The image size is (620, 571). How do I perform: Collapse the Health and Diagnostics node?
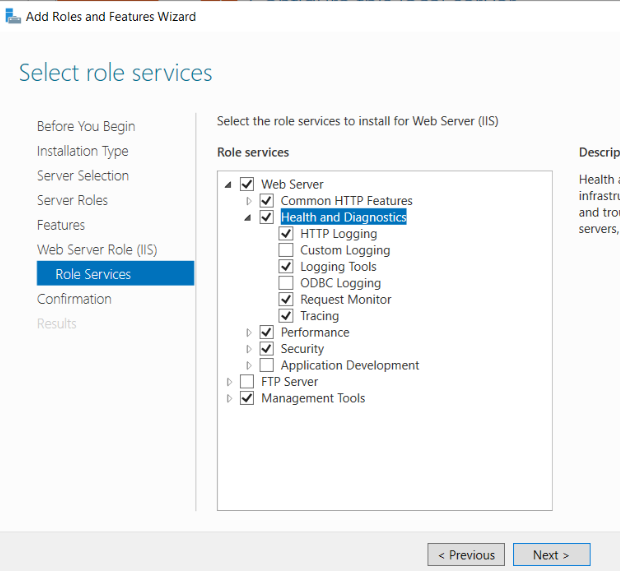[248, 217]
